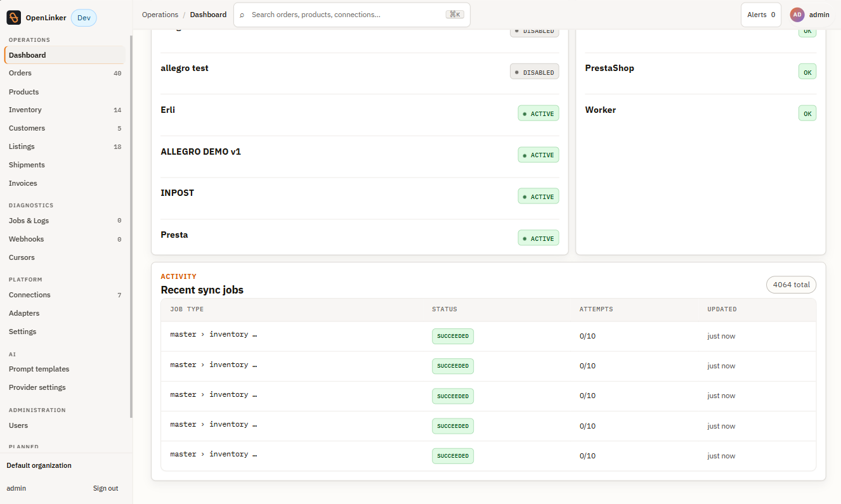This screenshot has height=504, width=841.
Task: Open the Inventory section
Action: [65, 110]
